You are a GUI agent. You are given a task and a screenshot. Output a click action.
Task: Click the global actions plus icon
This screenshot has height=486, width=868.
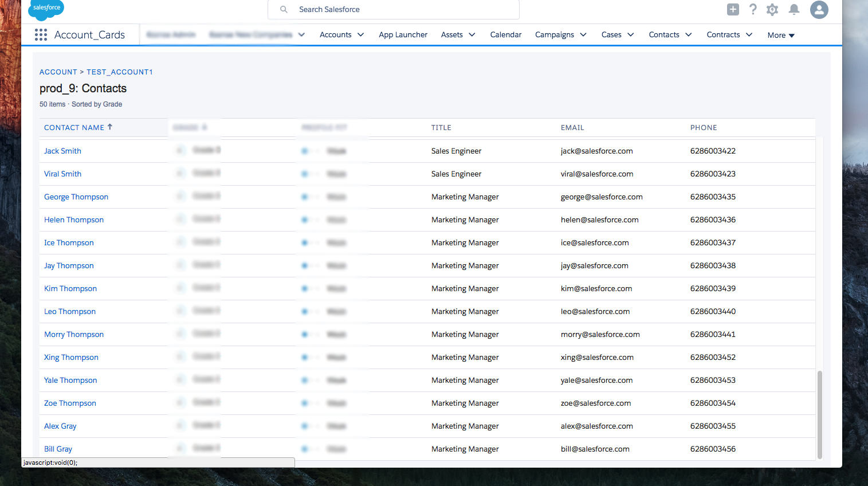tap(733, 9)
